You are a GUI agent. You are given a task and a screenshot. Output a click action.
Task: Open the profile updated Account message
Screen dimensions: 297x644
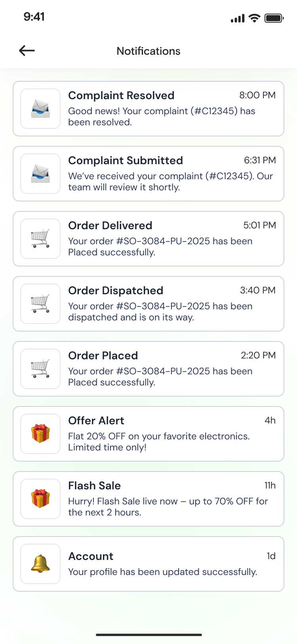(162, 572)
